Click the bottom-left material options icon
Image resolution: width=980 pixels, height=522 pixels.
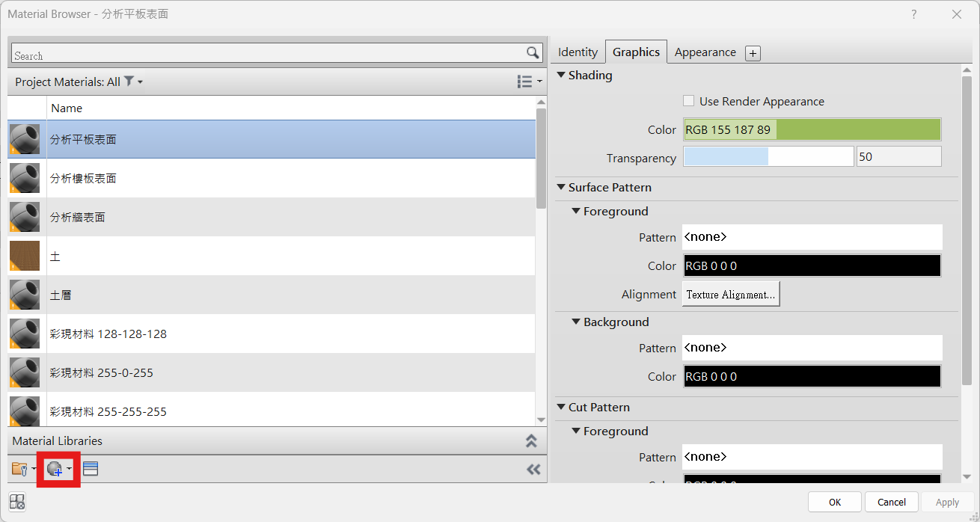coord(17,502)
